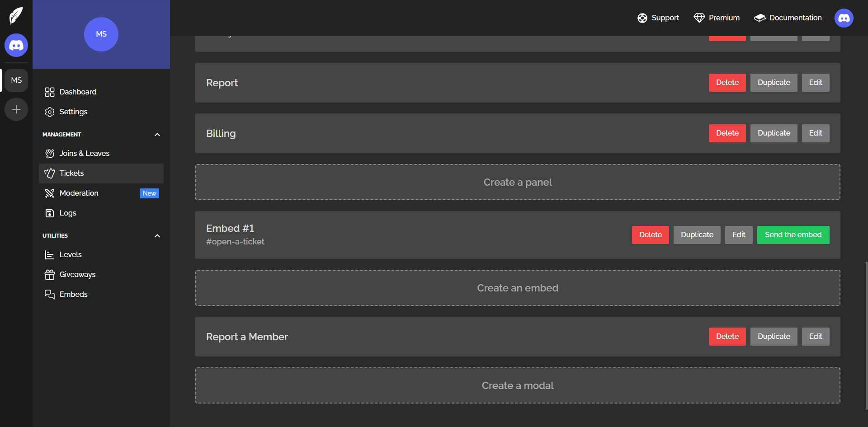Open the Moderation menu item

coord(79,193)
